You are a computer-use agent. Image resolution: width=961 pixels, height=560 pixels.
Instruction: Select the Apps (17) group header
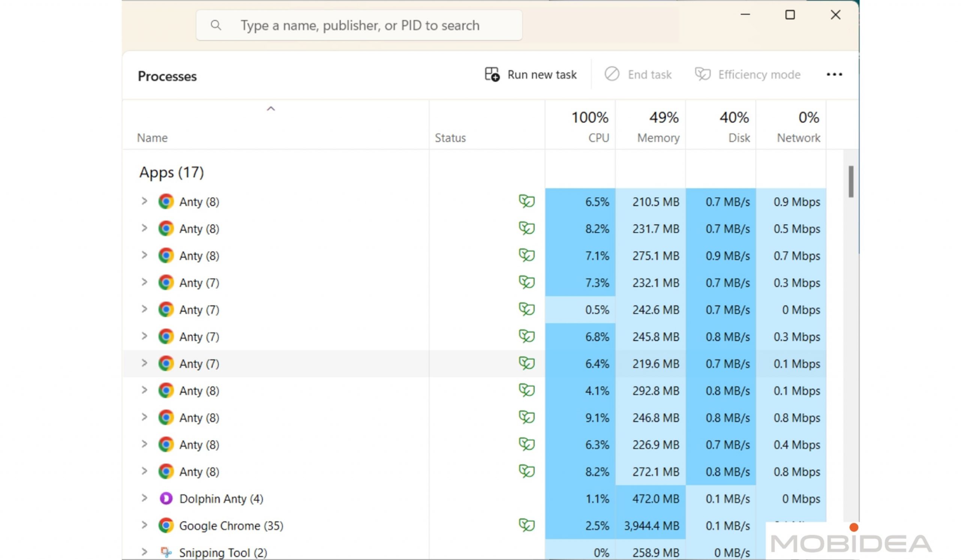172,173
